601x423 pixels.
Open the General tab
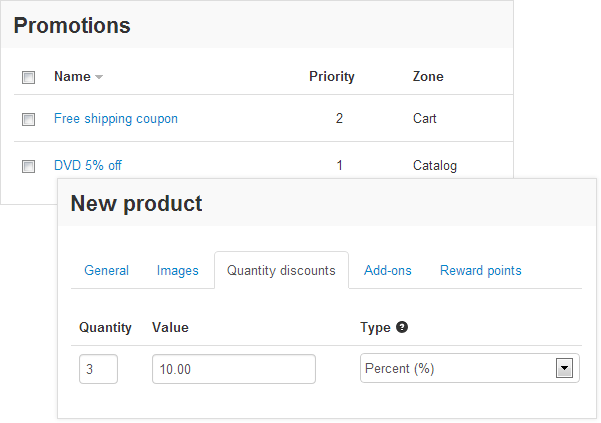tap(107, 271)
